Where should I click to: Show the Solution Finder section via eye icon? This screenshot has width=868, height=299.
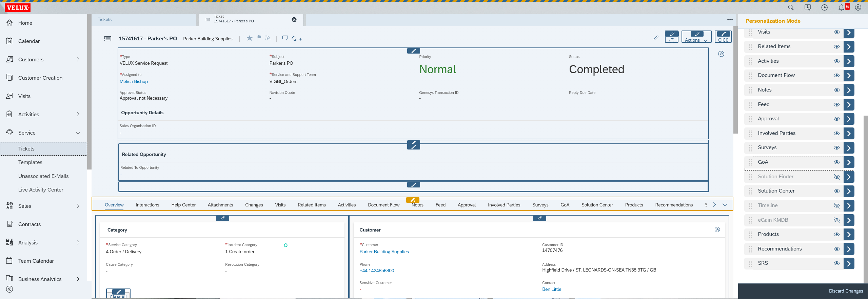coord(836,177)
